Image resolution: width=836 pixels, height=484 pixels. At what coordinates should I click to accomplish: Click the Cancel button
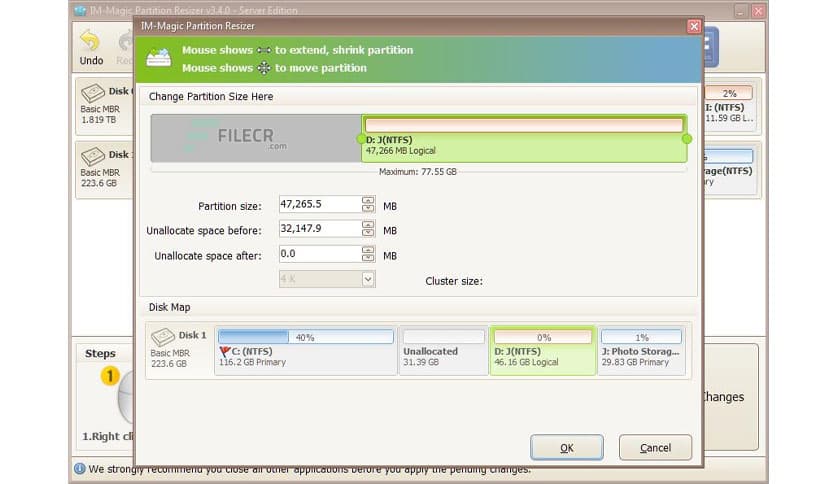pos(655,447)
